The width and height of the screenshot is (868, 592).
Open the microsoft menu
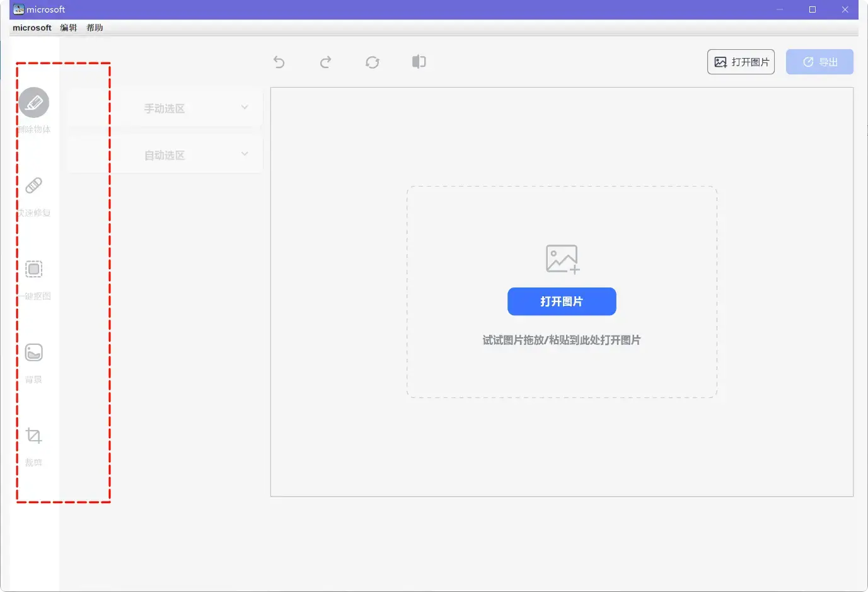click(32, 28)
